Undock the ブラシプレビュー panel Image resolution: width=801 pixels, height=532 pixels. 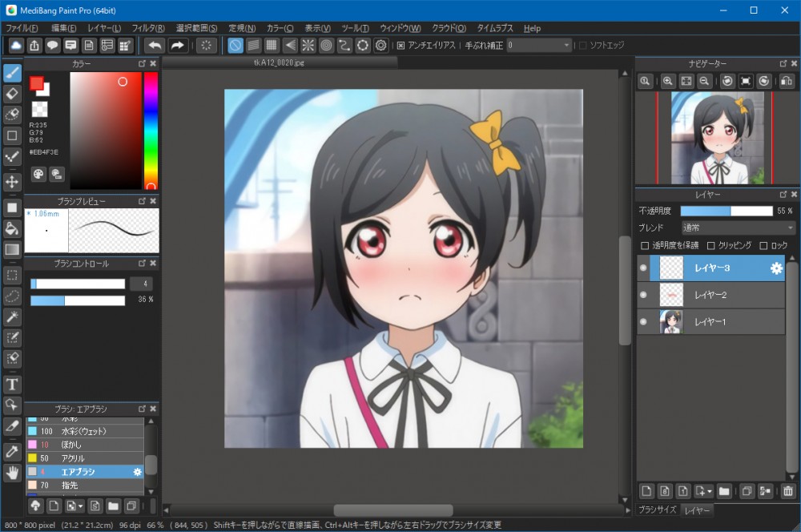click(x=142, y=201)
